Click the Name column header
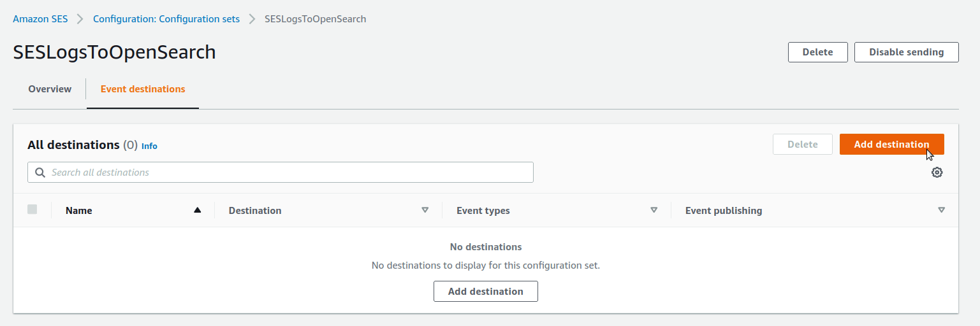Viewport: 980px width, 326px height. [x=79, y=211]
